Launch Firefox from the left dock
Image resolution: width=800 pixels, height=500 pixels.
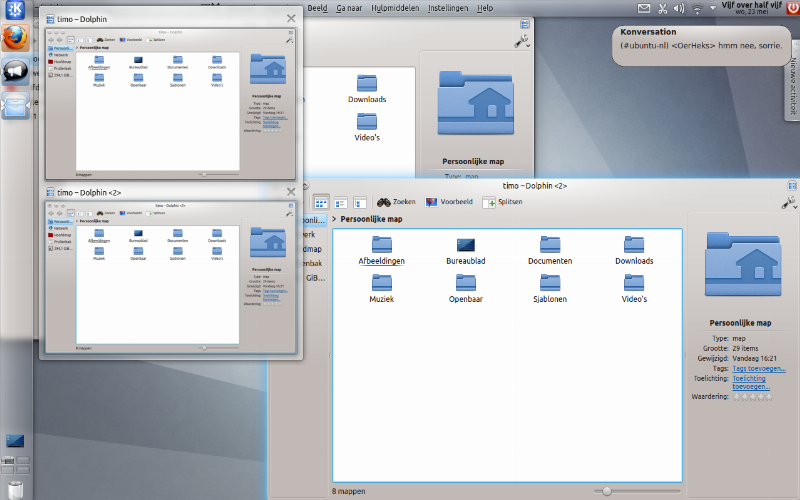coord(15,38)
